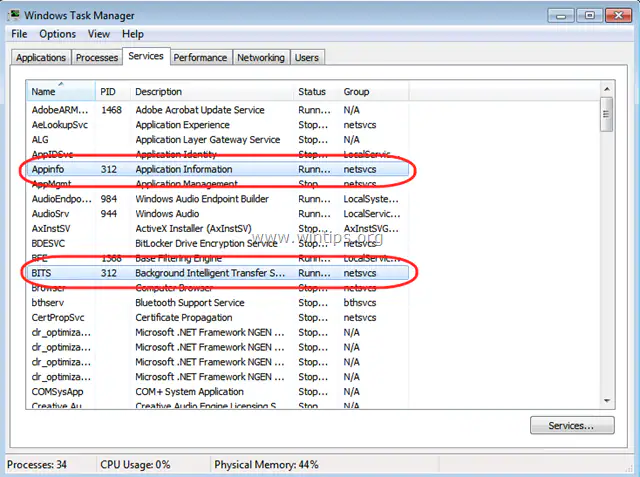Click the Physical Memory: 44% status entry

[266, 465]
